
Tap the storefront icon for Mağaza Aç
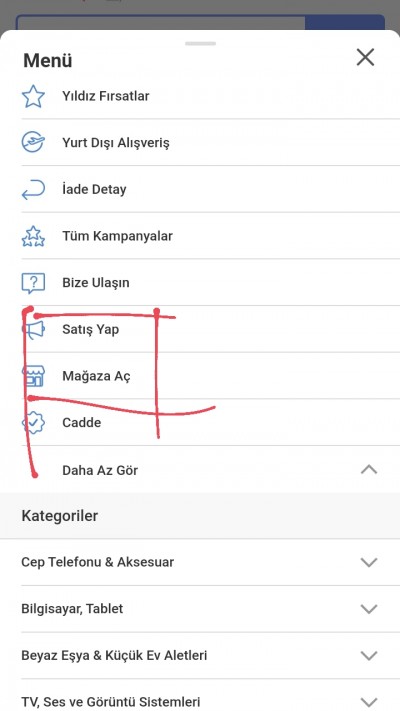tap(34, 376)
